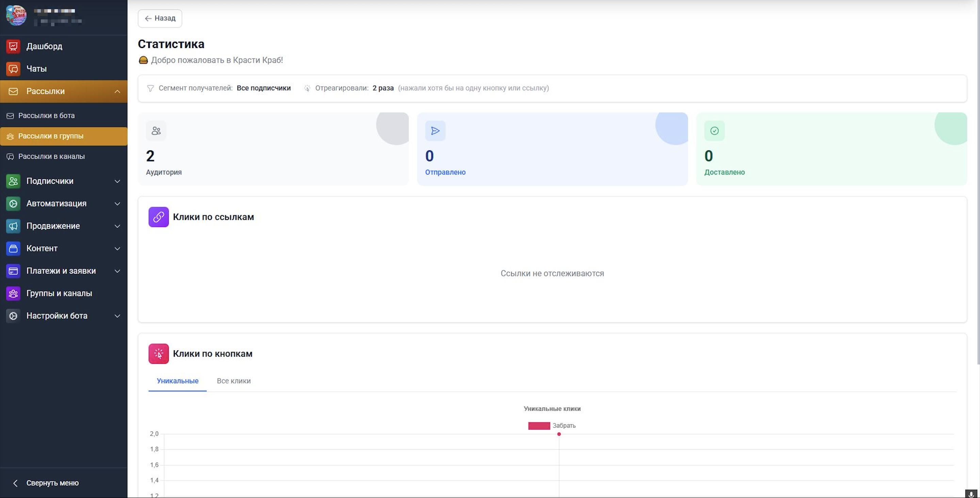Click the Группы и каналы icon
The image size is (980, 498).
13,293
